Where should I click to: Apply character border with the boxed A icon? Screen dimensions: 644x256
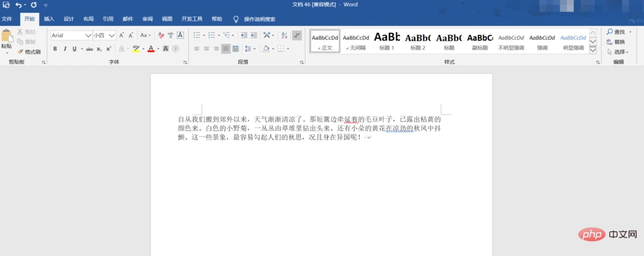[180, 36]
